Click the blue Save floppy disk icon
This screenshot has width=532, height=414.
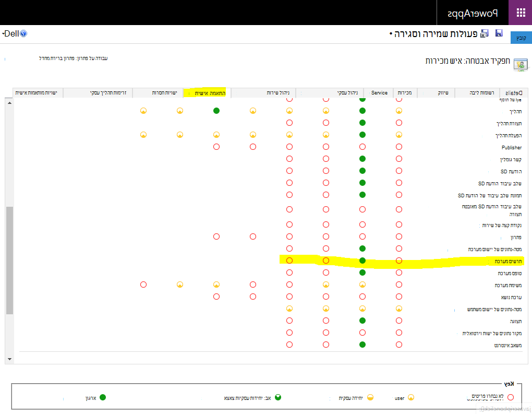click(x=499, y=33)
